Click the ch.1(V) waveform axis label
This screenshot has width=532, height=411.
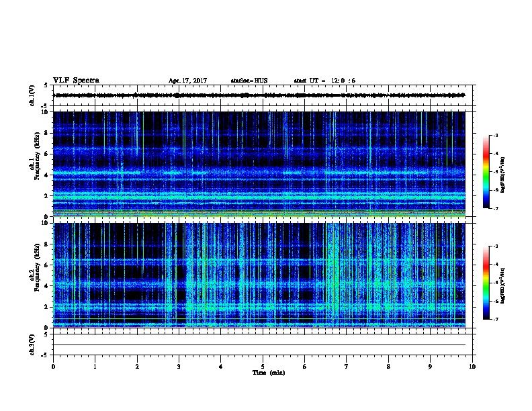coord(32,95)
